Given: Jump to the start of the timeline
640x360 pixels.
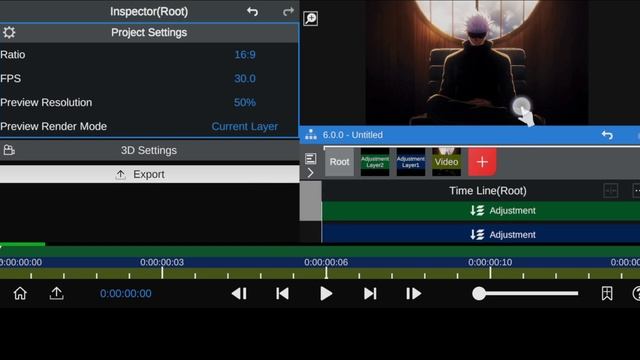Looking at the screenshot, I should tap(282, 293).
